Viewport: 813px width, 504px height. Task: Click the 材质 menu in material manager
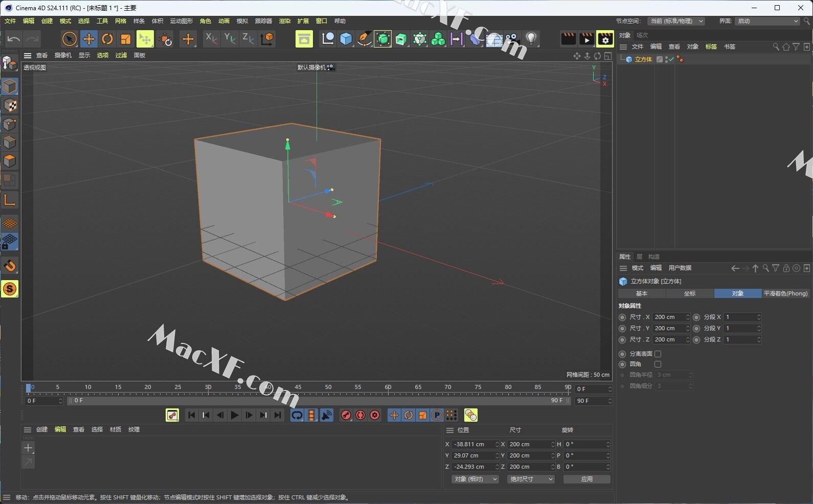coord(116,429)
